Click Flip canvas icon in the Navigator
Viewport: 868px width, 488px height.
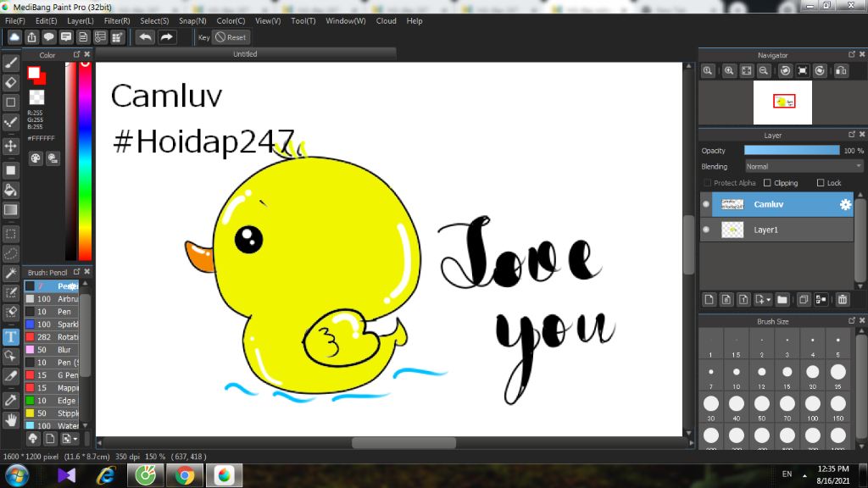(x=841, y=71)
